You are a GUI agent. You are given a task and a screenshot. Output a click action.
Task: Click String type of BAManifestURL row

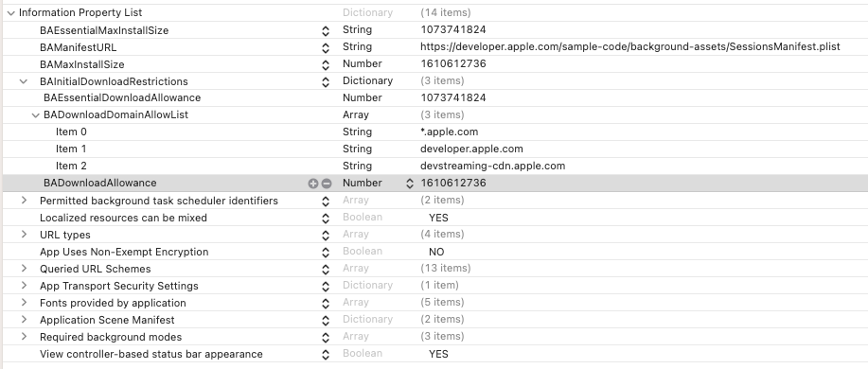coord(357,47)
